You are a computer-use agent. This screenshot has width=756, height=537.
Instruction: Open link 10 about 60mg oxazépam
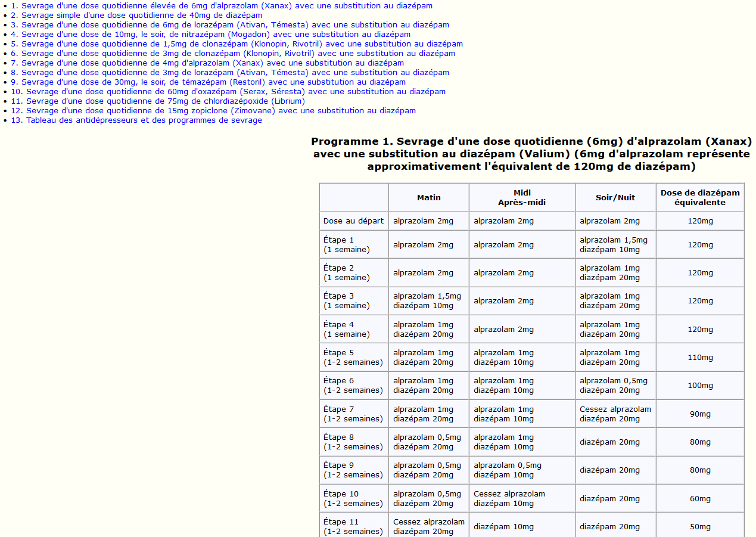point(228,92)
